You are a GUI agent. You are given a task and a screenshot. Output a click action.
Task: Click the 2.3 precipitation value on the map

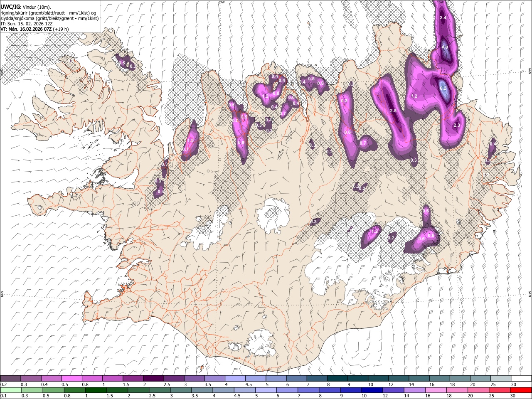click(457, 126)
